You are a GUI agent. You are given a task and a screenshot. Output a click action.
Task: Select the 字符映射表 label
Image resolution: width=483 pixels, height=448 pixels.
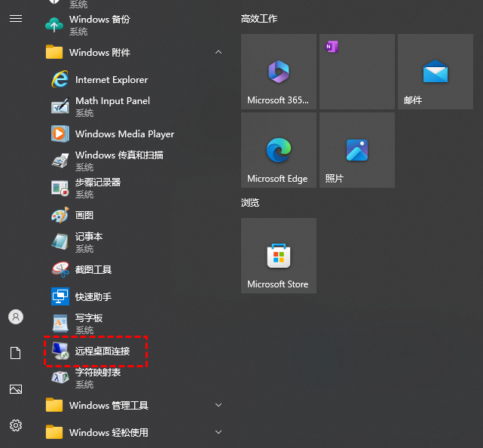click(x=98, y=372)
